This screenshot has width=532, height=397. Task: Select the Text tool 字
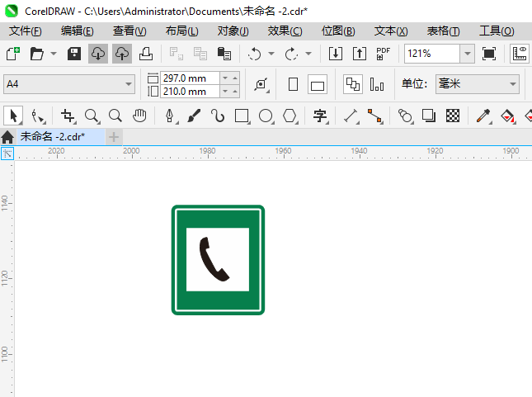[320, 116]
